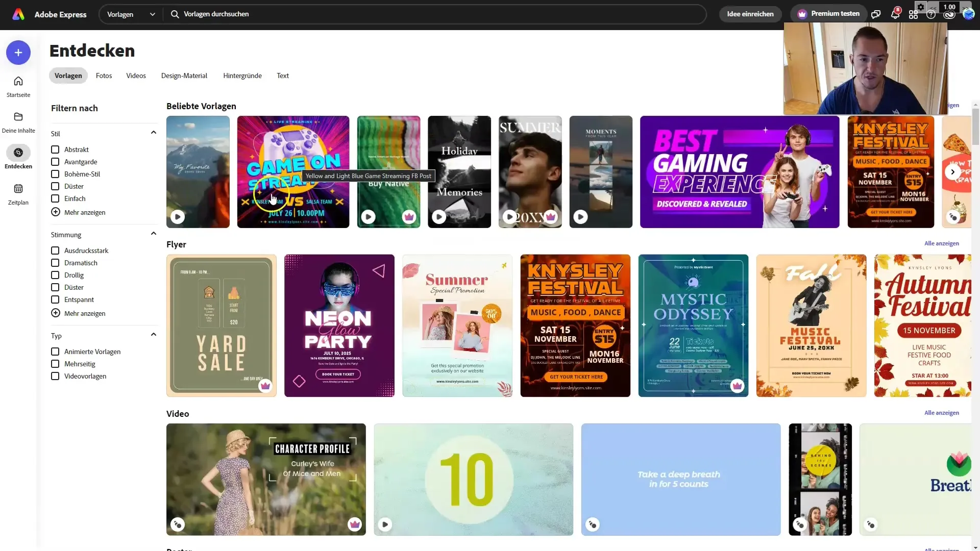Expand the Stimmung filter section
Screen dimensions: 980x551
click(x=154, y=234)
